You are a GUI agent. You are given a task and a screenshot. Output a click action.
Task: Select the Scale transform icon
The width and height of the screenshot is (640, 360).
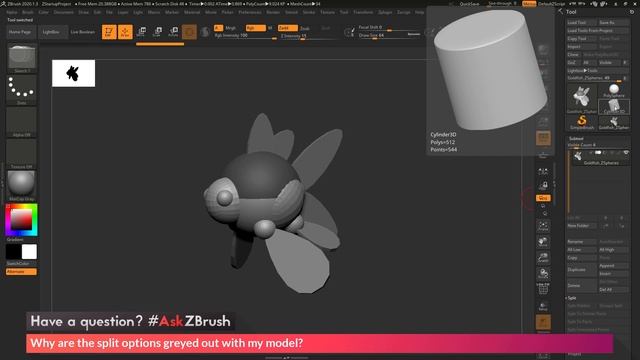point(157,32)
